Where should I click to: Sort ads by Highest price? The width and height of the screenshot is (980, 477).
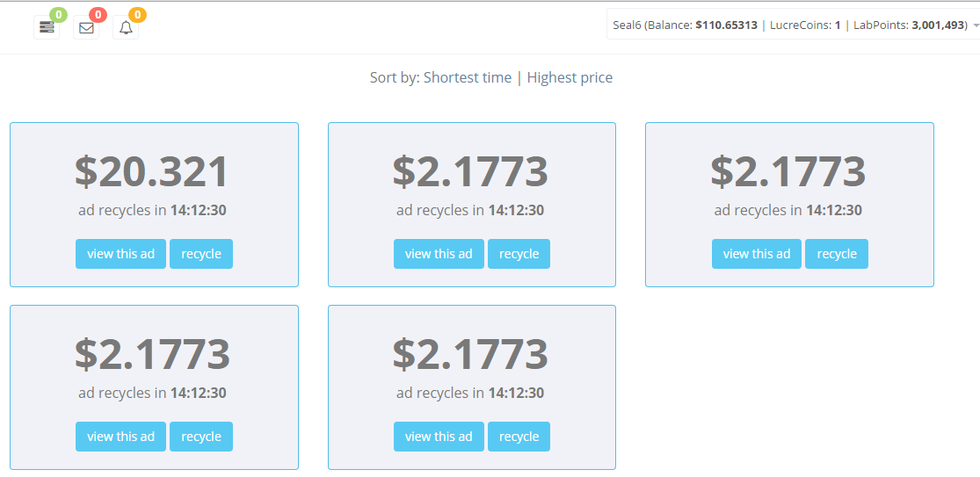pyautogui.click(x=570, y=77)
